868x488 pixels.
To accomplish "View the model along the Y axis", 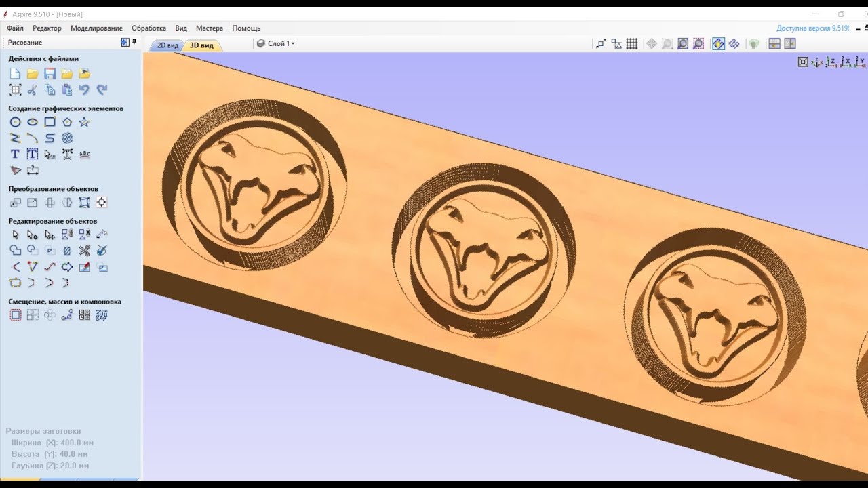I will [x=860, y=62].
